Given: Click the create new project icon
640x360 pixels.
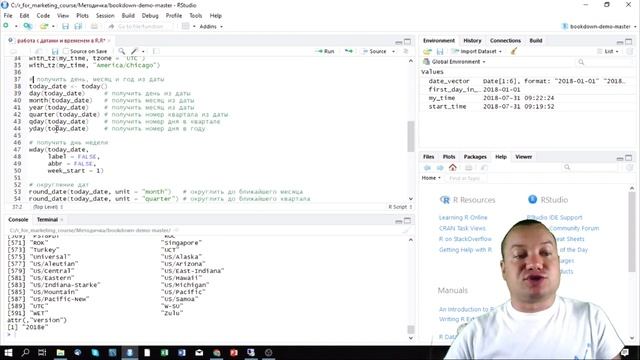Looking at the screenshot, I should [x=28, y=26].
